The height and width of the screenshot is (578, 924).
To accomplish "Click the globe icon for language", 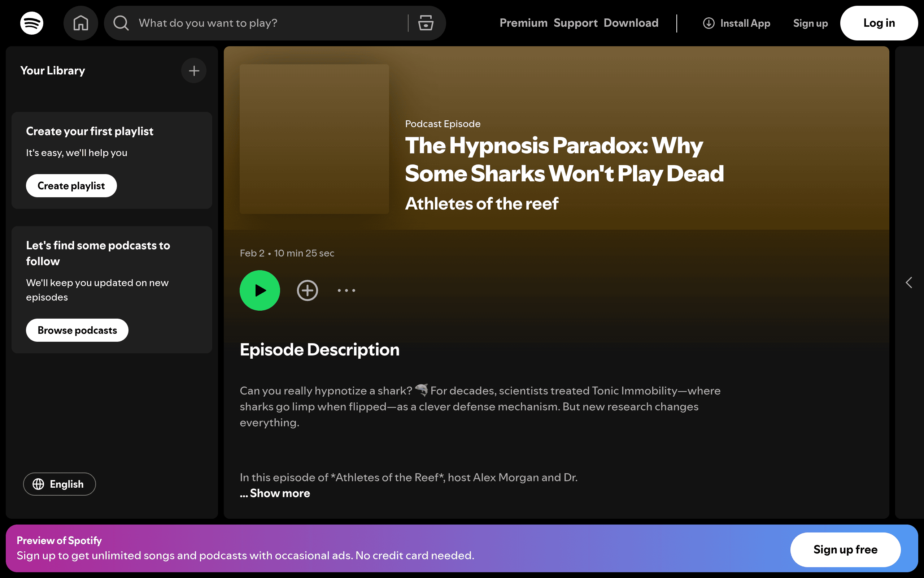I will (x=38, y=484).
